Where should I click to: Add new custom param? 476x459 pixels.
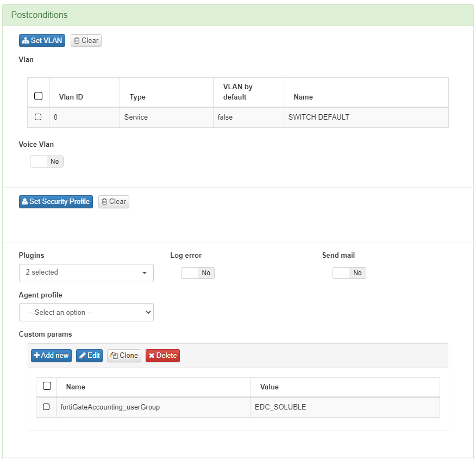tap(51, 356)
